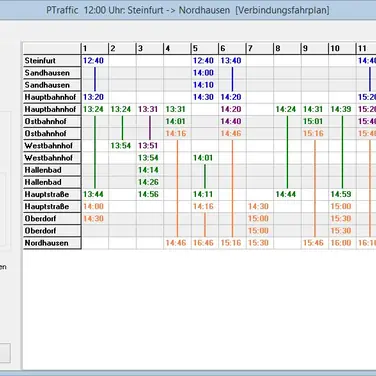Select the Nordhausen row header
Screen dimensions: 376x376
point(52,243)
